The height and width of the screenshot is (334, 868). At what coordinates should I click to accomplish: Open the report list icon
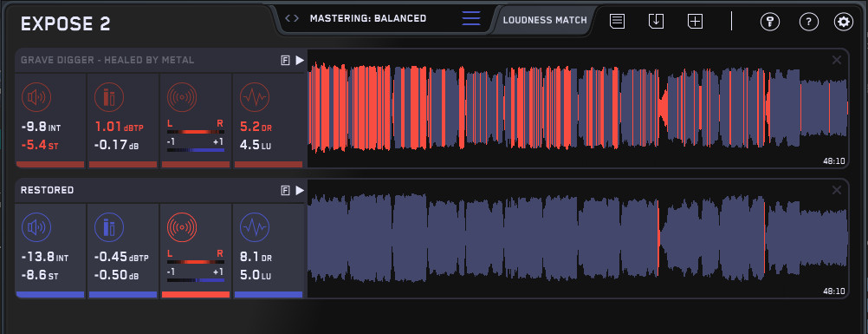tap(618, 22)
